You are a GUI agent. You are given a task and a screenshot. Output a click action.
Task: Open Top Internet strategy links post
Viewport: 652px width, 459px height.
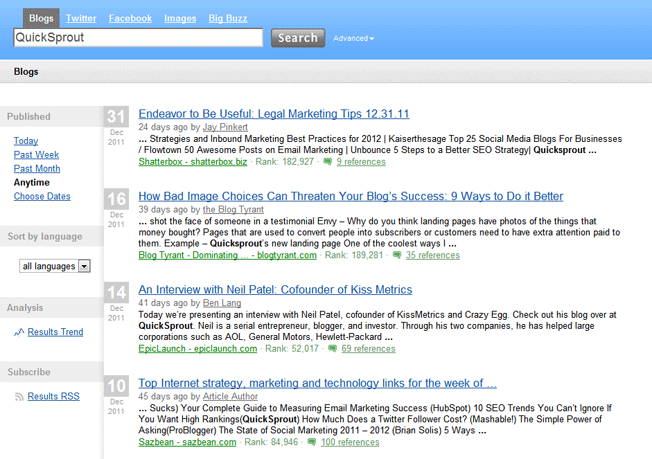click(318, 383)
